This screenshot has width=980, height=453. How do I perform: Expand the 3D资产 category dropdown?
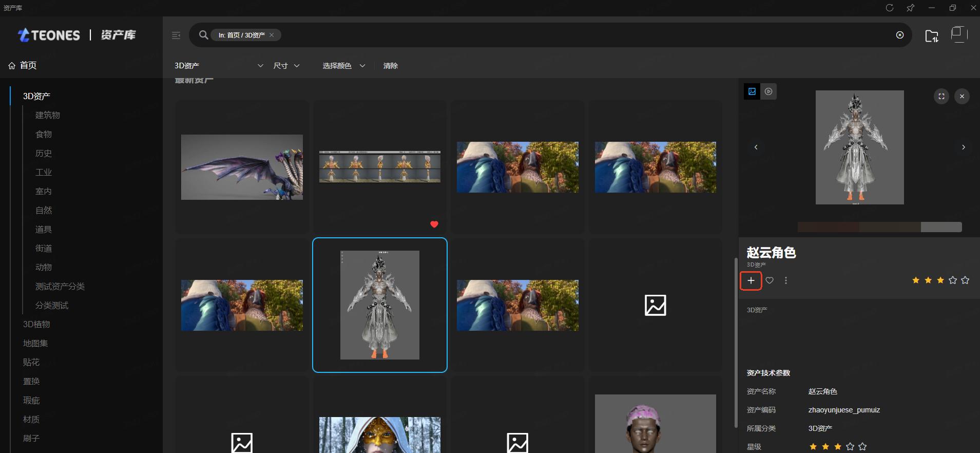click(x=260, y=66)
